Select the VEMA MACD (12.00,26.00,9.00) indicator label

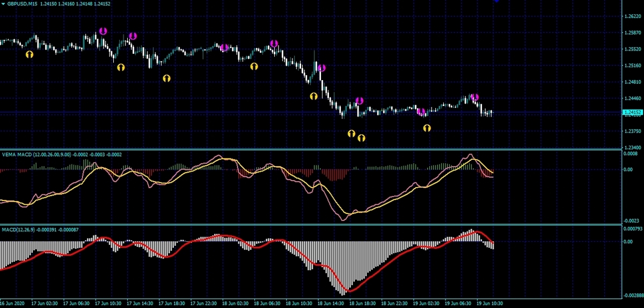[x=36, y=154]
